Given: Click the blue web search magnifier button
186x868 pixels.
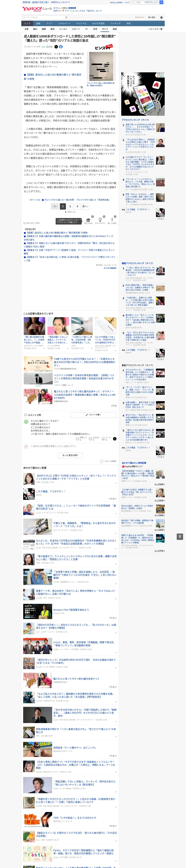Looking at the screenshot, I should [161, 2].
